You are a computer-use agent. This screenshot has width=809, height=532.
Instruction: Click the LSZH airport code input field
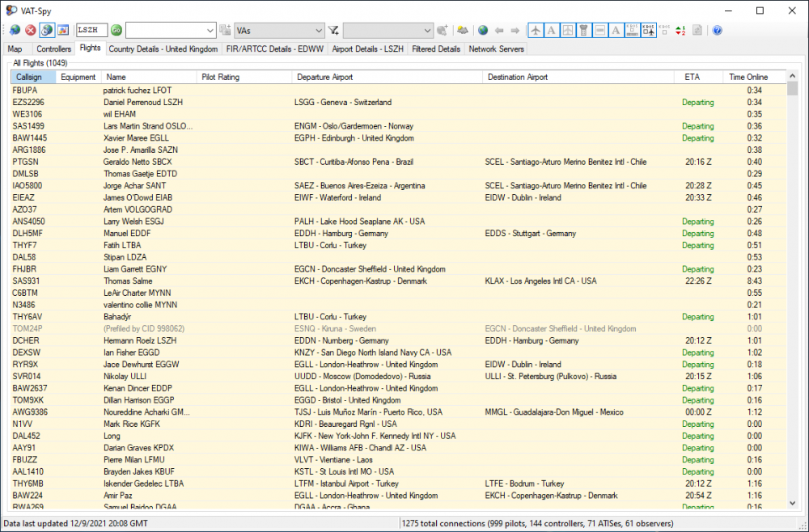(91, 31)
